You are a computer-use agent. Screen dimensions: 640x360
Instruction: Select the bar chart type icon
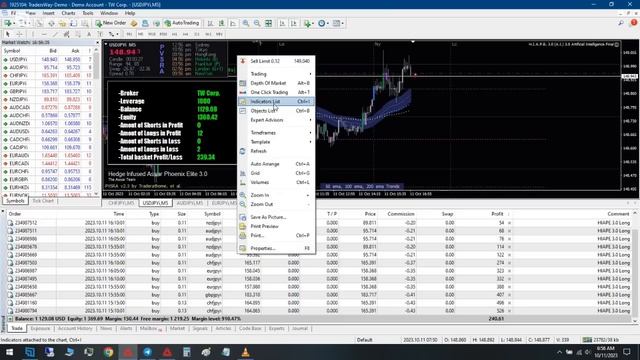click(210, 23)
